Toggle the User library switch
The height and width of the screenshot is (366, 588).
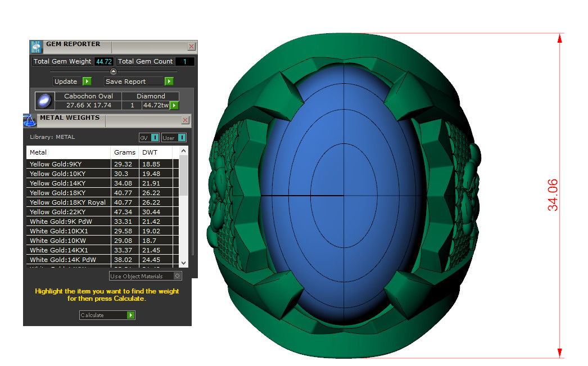(x=182, y=138)
